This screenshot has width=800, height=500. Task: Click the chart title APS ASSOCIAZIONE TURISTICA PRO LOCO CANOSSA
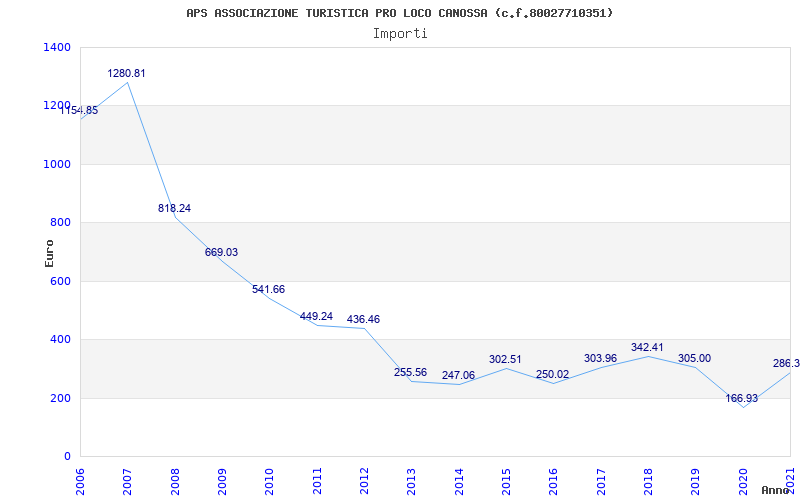pyautogui.click(x=399, y=13)
